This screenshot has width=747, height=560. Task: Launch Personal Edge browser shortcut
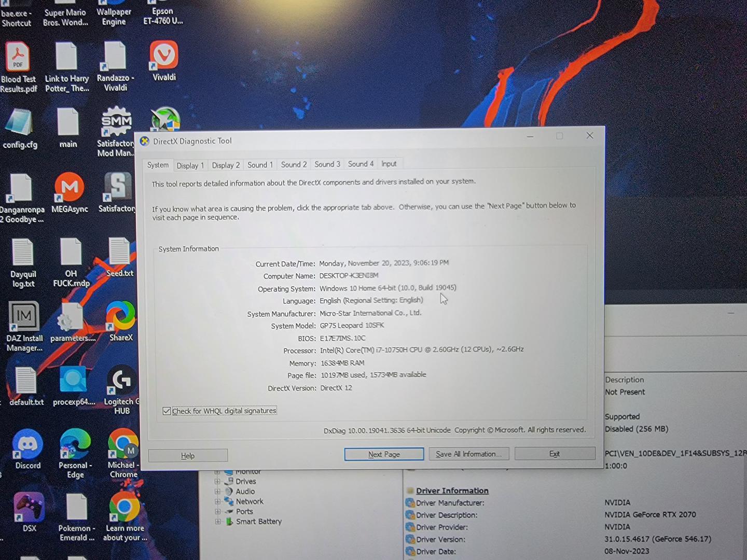pos(75,444)
